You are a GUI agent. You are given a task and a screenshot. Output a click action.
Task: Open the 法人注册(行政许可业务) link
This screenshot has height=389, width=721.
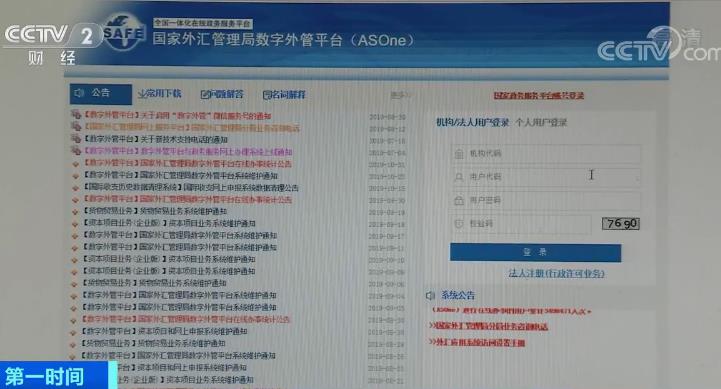(x=556, y=273)
